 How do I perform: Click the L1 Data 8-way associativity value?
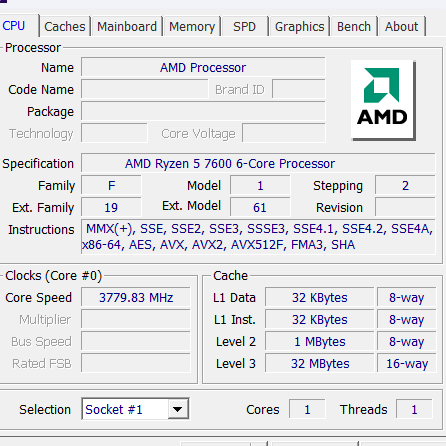point(407,297)
